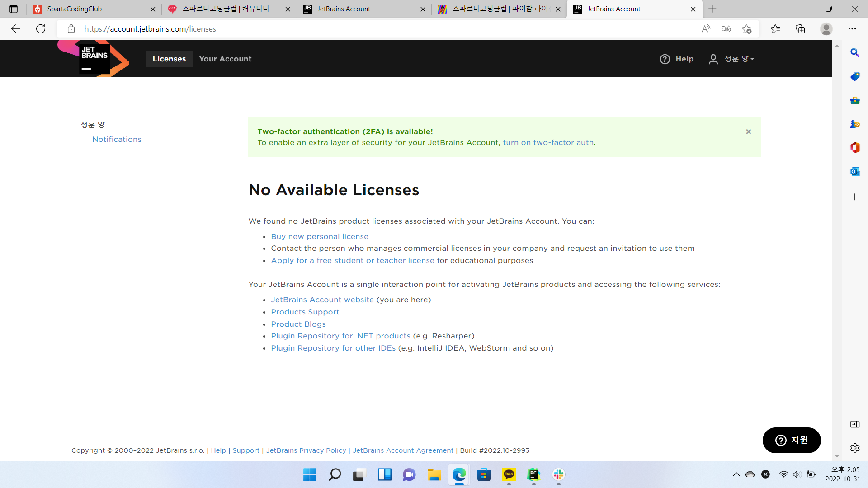Open a new browser tab
This screenshot has height=488, width=868.
712,9
